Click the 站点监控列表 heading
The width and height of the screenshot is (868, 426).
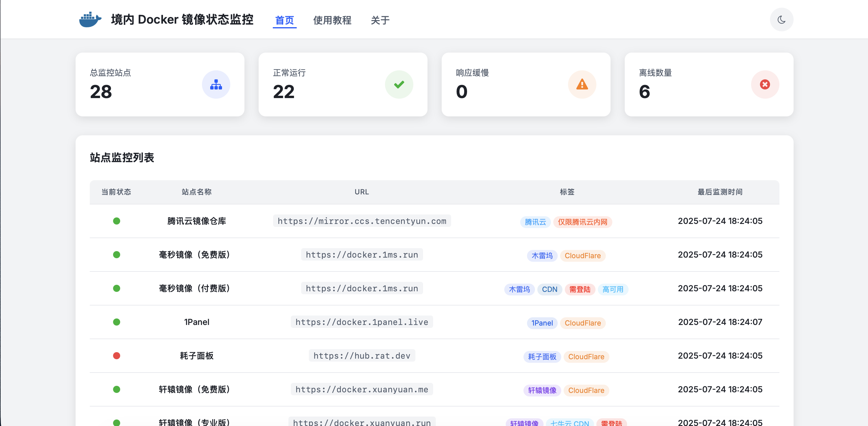point(122,157)
